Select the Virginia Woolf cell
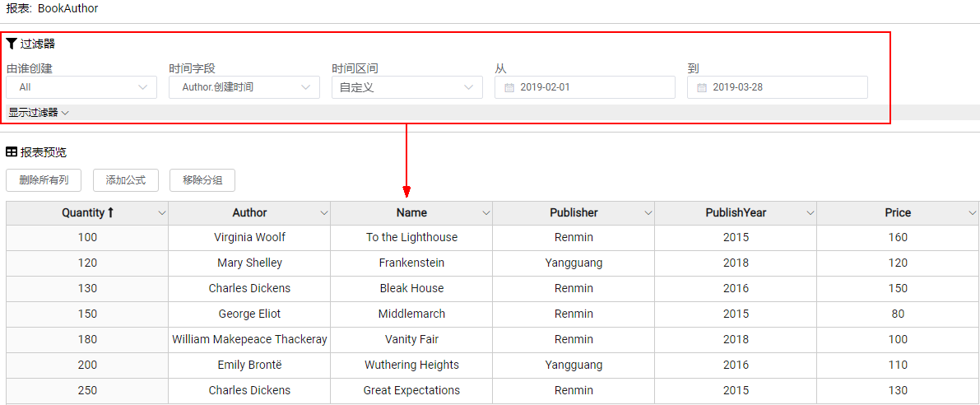Screen dimensions: 980x405 click(249, 238)
